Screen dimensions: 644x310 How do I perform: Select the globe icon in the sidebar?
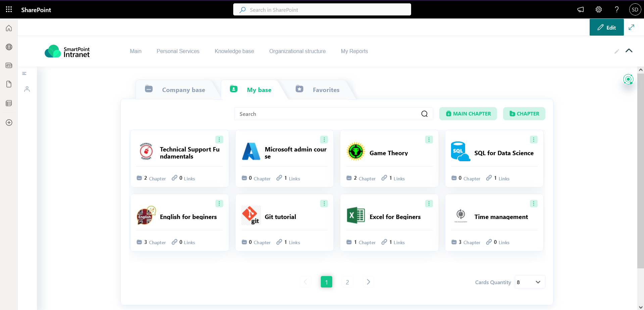click(x=8, y=47)
